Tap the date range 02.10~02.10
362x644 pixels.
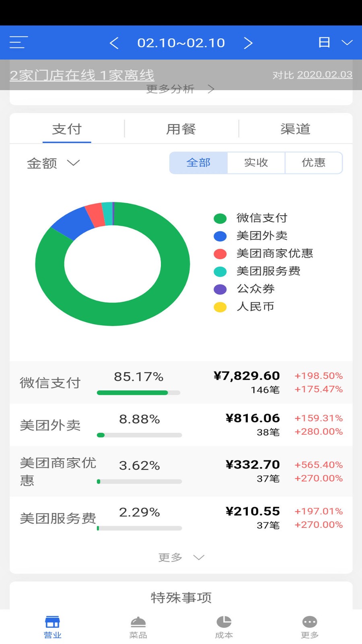(x=181, y=43)
